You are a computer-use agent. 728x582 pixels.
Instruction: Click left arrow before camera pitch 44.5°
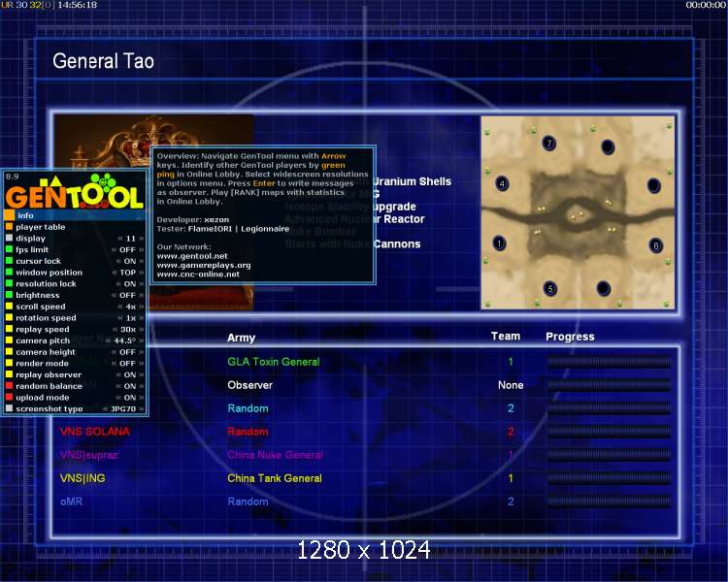pos(108,340)
